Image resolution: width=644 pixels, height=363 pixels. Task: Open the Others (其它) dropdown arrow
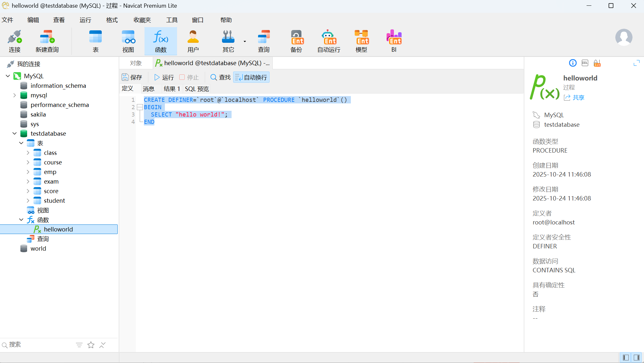tap(245, 42)
